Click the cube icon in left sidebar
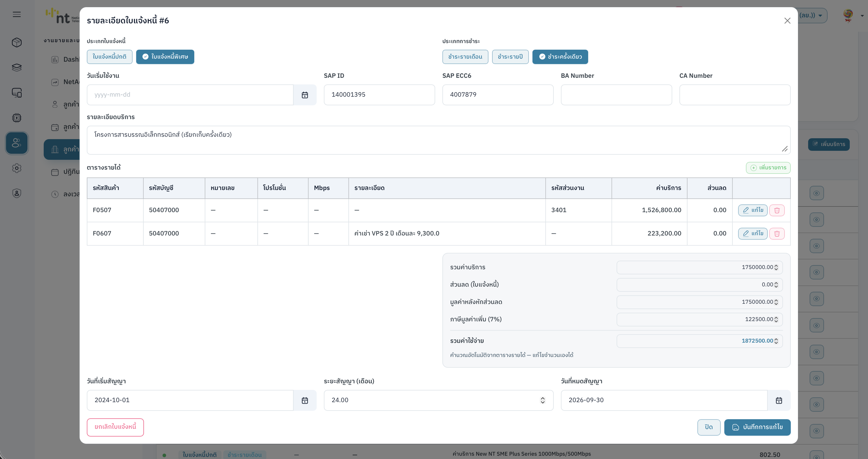The width and height of the screenshot is (868, 459). click(x=16, y=42)
